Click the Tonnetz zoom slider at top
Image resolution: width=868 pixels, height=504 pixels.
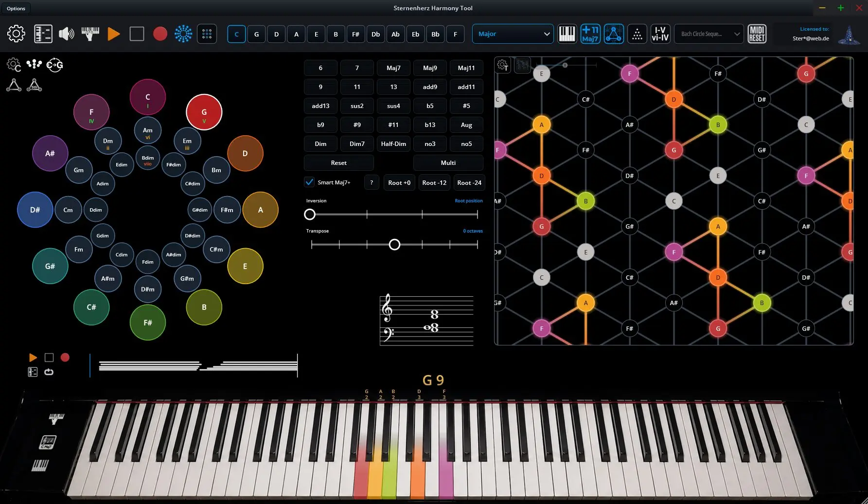tap(567, 65)
